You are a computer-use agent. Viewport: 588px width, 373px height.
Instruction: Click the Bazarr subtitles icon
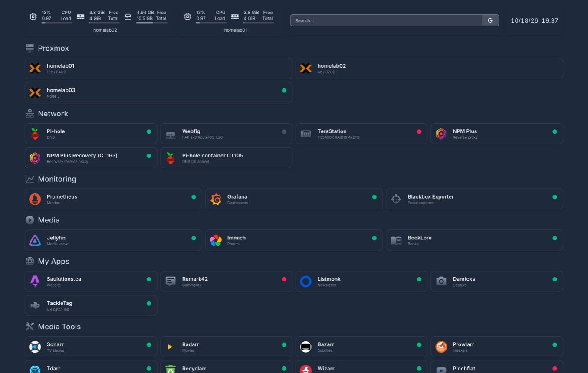click(306, 347)
